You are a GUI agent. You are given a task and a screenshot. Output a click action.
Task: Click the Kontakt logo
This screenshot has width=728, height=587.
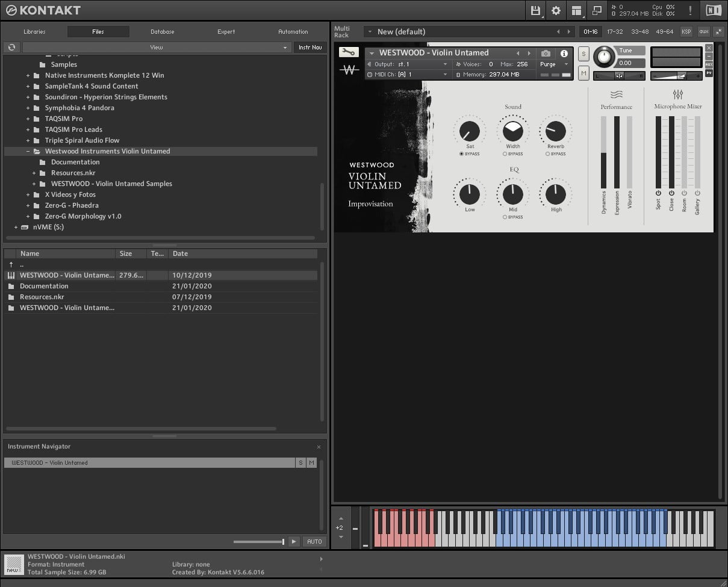(x=43, y=10)
